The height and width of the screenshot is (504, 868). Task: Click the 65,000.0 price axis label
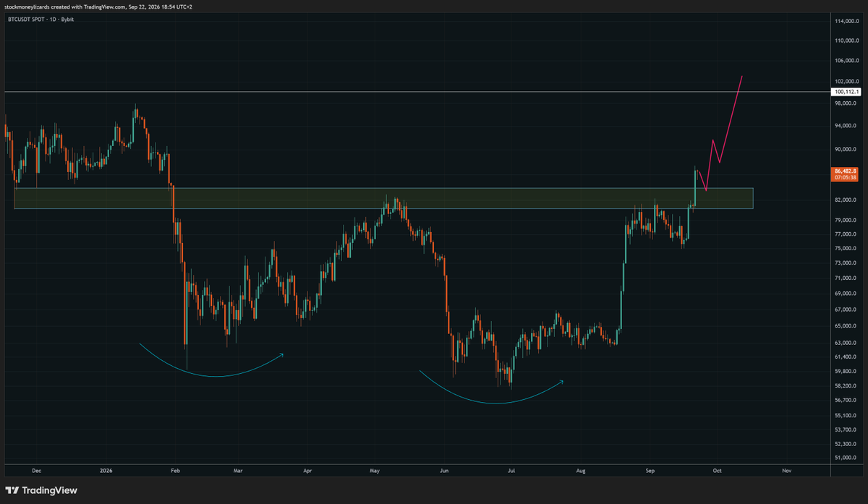coord(845,326)
